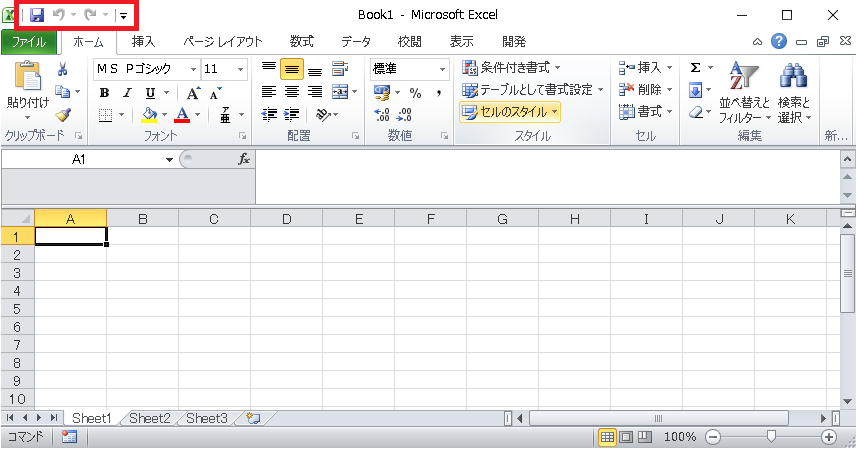
Task: Align text left
Action: [x=268, y=92]
